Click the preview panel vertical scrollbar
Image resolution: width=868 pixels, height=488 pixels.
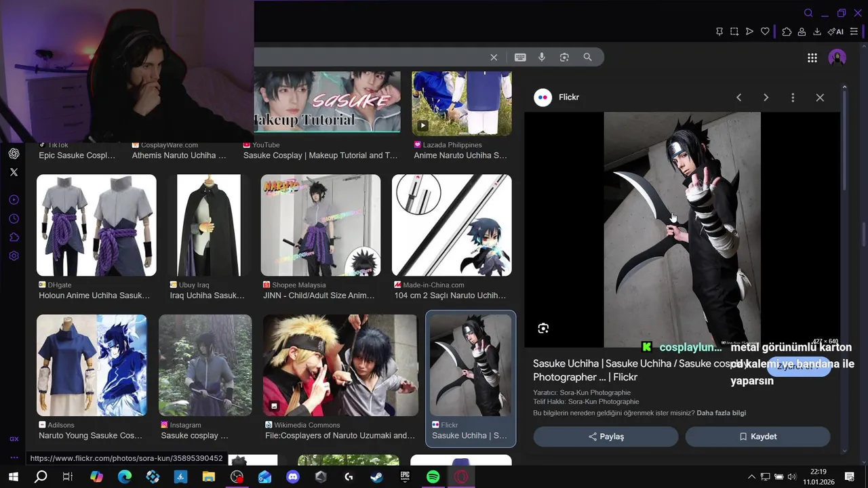844,140
